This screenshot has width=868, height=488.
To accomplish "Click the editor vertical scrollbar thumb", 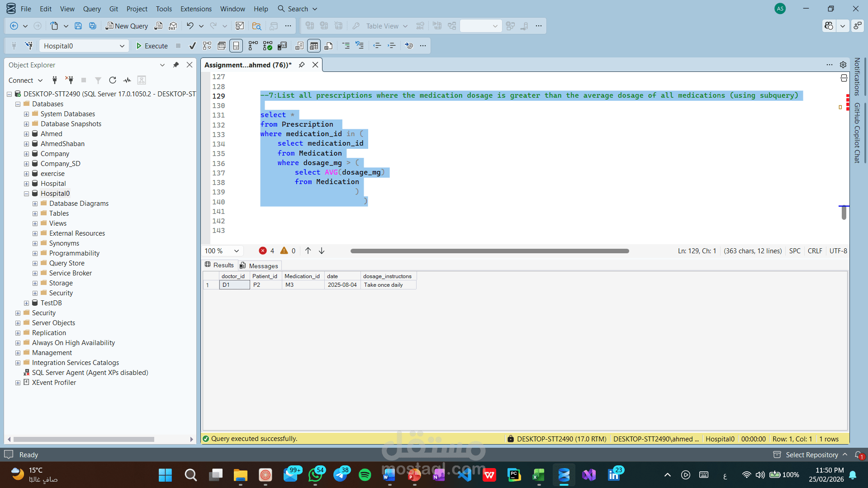I will click(x=844, y=213).
